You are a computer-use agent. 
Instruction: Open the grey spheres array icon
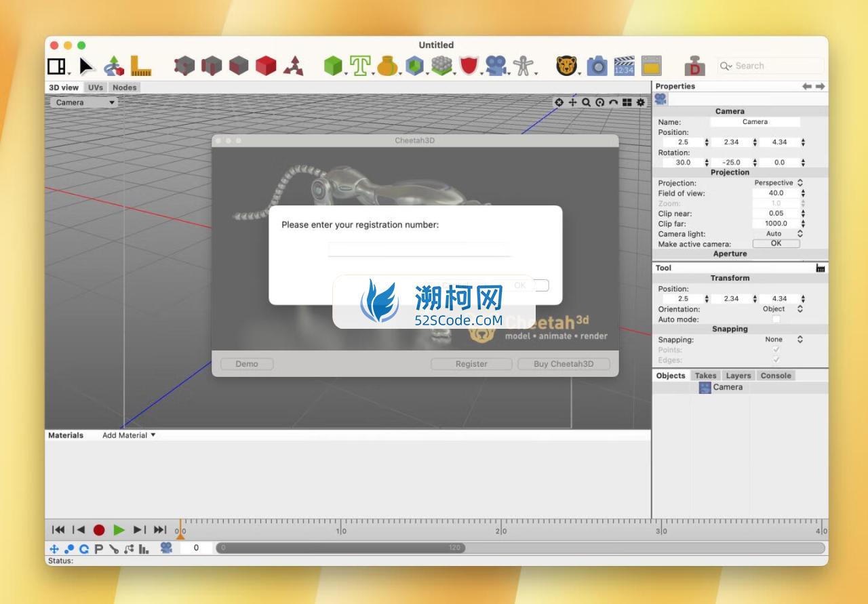coord(442,66)
